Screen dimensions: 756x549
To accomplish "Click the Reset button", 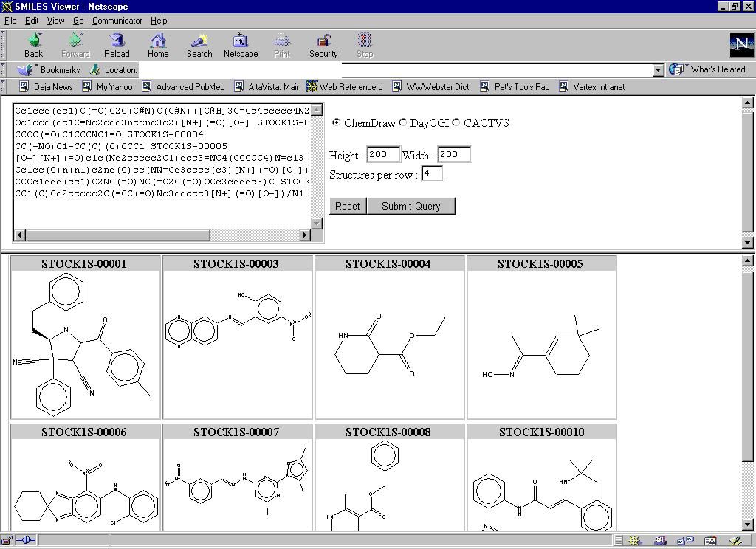I will 348,206.
